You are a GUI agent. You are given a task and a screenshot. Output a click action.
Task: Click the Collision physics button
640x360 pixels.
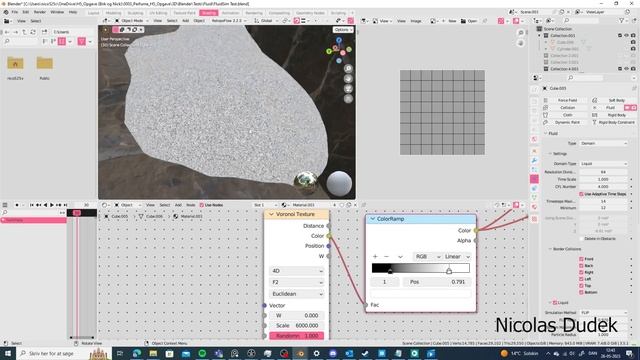tap(567, 108)
